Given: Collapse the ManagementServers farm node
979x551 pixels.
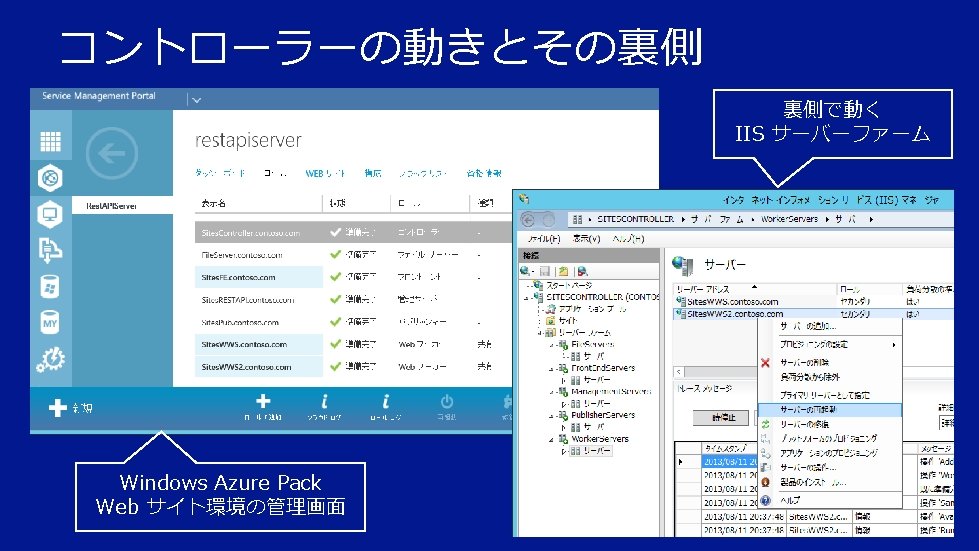Looking at the screenshot, I should click(x=551, y=392).
